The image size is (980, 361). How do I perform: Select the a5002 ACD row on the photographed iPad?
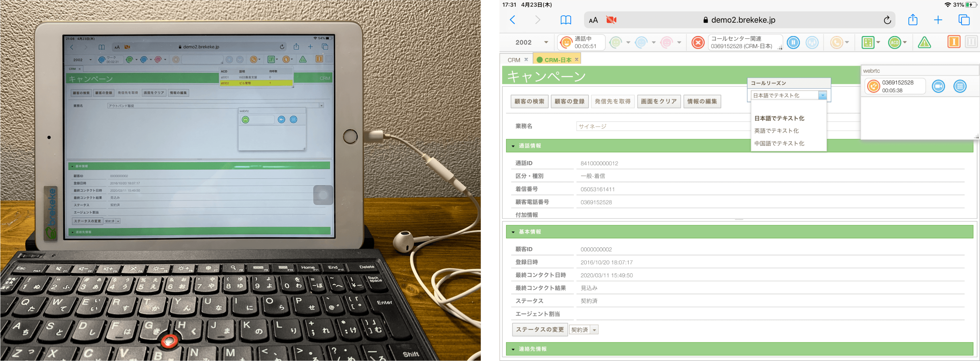tap(256, 83)
